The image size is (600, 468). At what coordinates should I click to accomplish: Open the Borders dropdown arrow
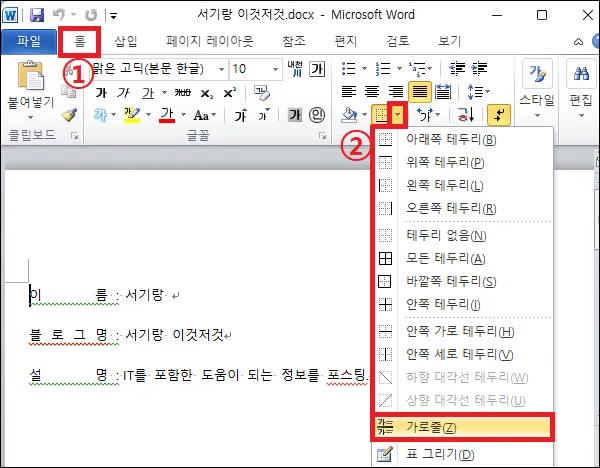point(398,114)
